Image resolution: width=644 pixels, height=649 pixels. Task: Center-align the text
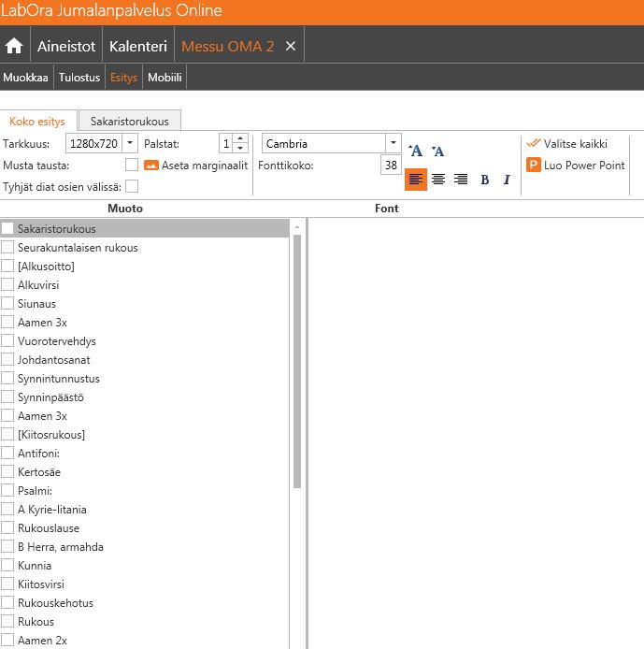[x=438, y=180]
